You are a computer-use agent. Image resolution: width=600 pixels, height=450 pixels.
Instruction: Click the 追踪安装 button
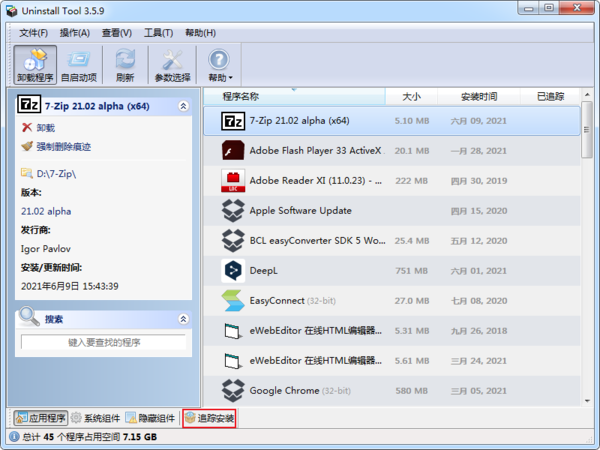(209, 418)
